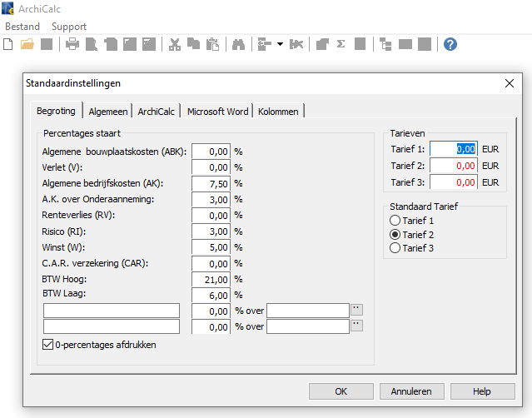This screenshot has width=532, height=418.
Task: Click the second custom 0,00 percentage value field
Action: click(x=211, y=326)
